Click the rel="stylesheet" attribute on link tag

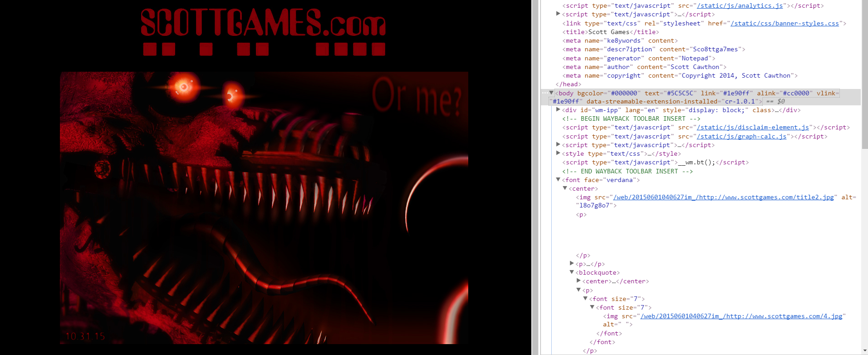[x=674, y=23]
